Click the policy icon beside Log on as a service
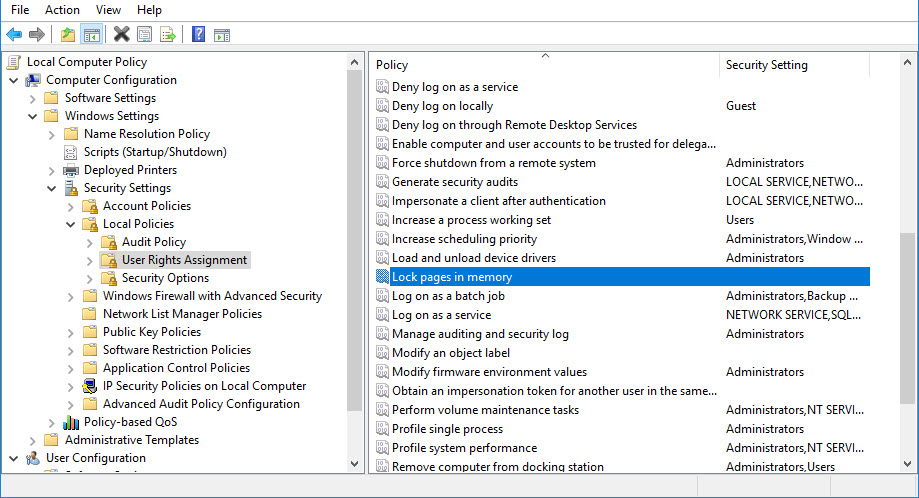The image size is (919, 498). pyautogui.click(x=382, y=315)
